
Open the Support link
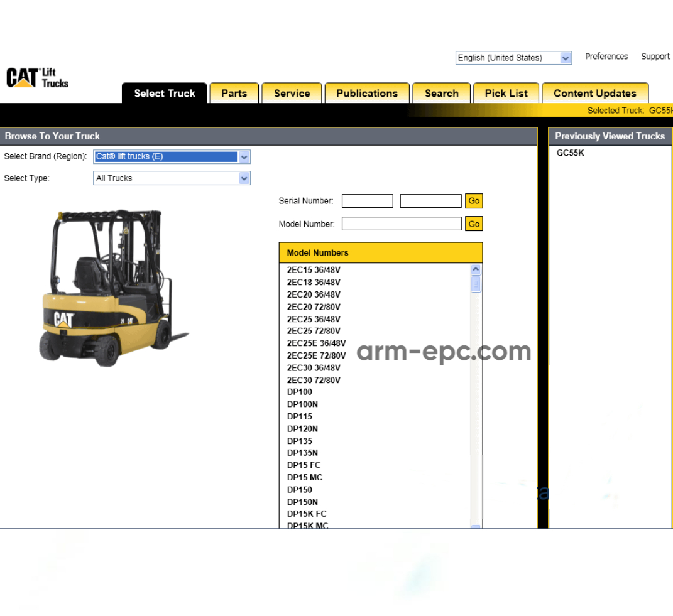(x=655, y=56)
